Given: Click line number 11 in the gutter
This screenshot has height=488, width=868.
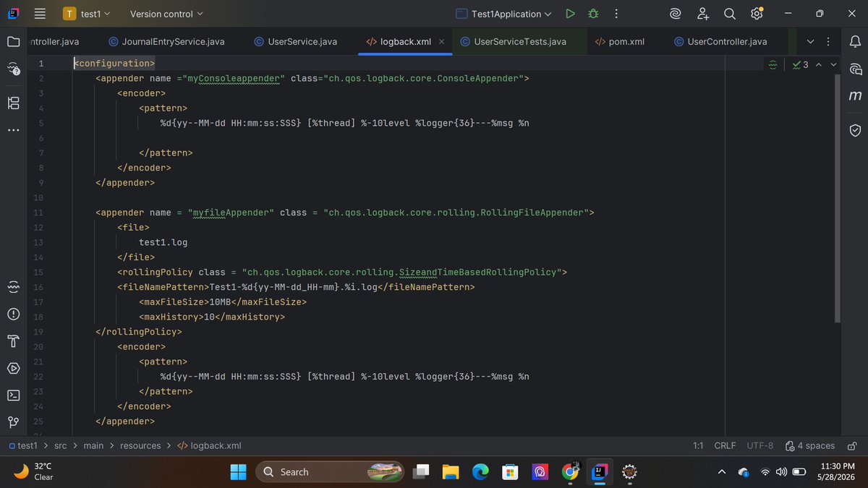Looking at the screenshot, I should (x=38, y=213).
